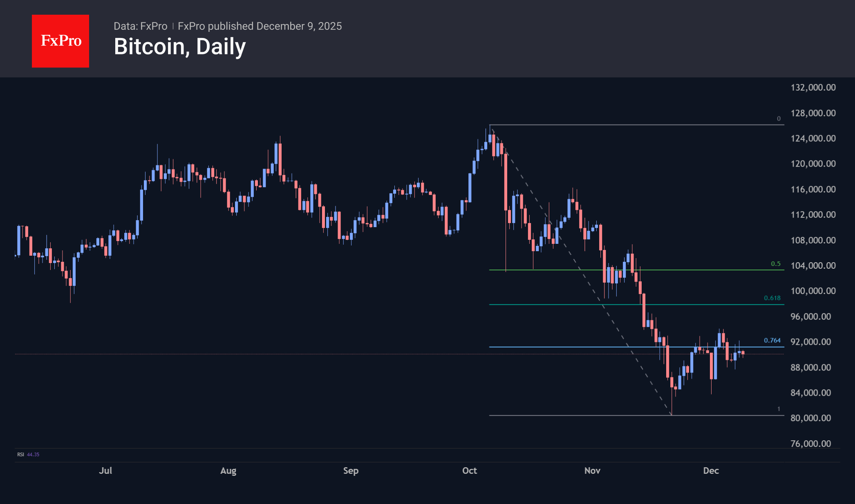Click the Fibonacci 1 level label
The height and width of the screenshot is (504, 855).
pyautogui.click(x=779, y=409)
